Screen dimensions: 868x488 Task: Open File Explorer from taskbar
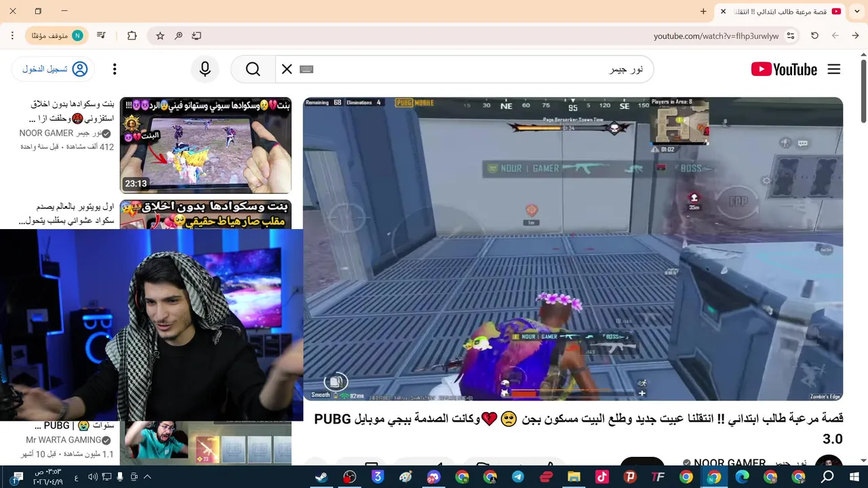[x=574, y=476]
